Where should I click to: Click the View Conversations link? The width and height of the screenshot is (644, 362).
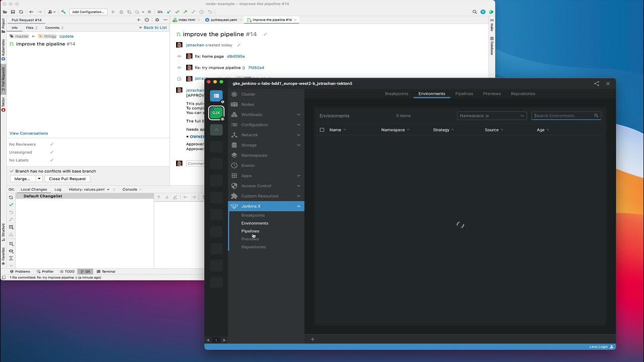pos(29,133)
